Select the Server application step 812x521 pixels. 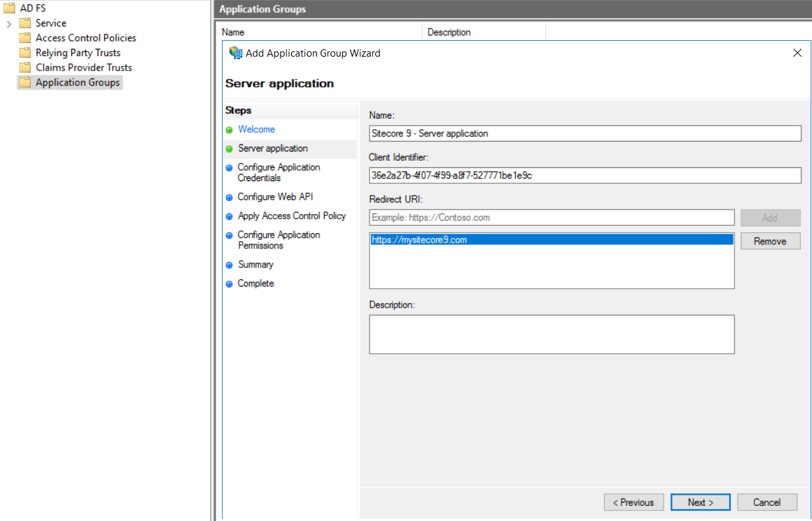click(x=273, y=149)
